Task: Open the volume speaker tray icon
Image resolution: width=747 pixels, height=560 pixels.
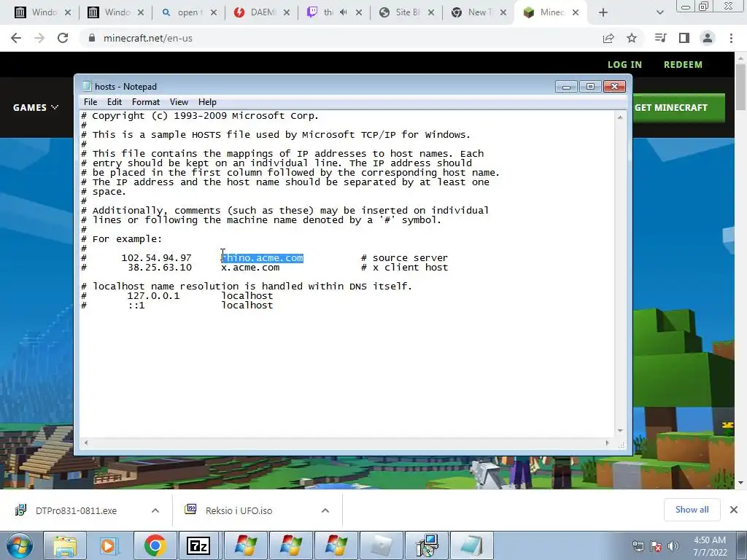Action: (673, 546)
